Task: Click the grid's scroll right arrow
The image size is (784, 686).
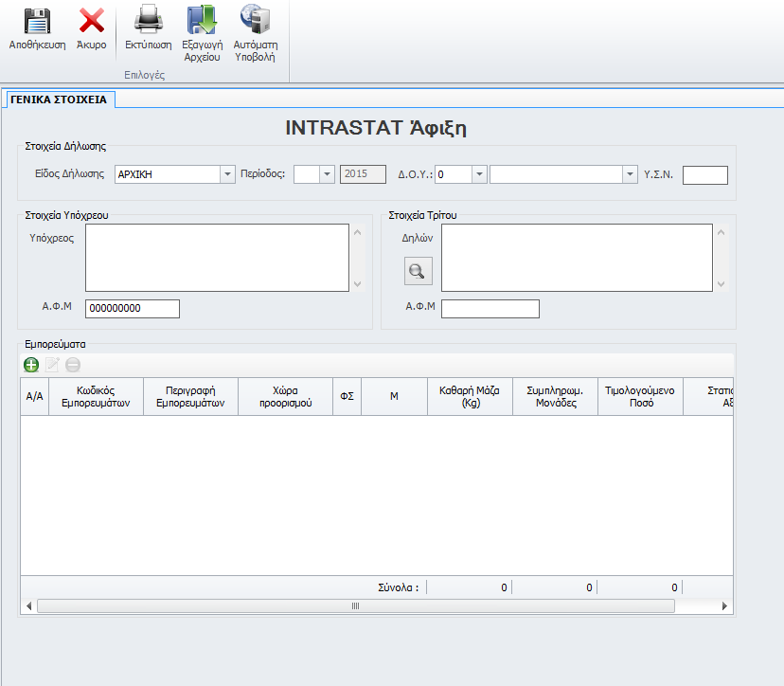Action: click(724, 606)
